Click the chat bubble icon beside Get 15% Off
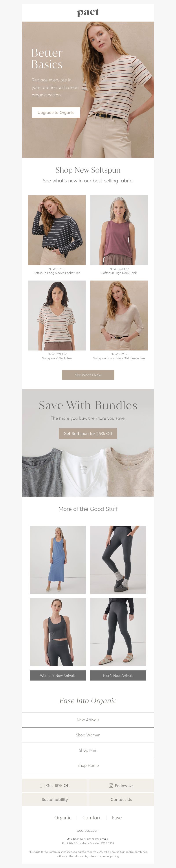 click(42, 786)
